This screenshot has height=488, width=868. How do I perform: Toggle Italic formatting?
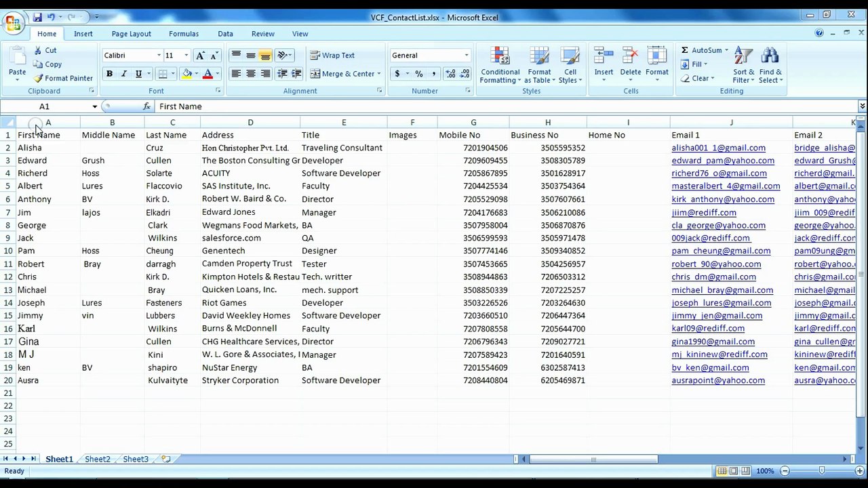124,74
